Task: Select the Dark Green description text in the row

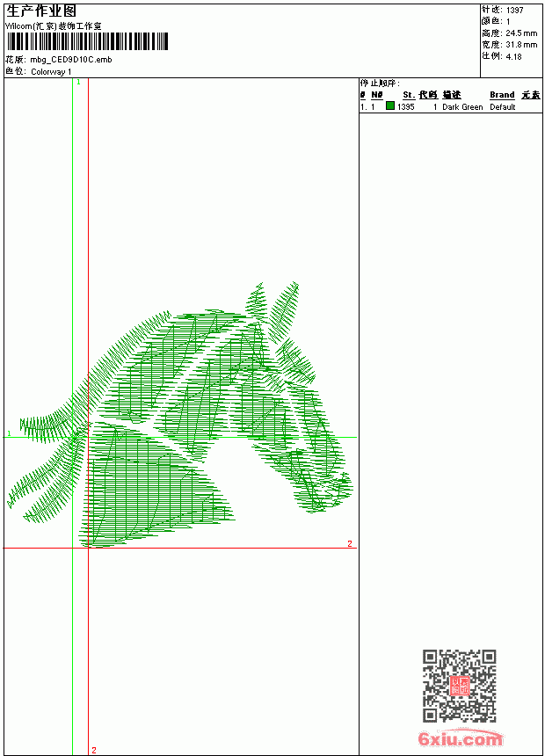Action: click(462, 107)
